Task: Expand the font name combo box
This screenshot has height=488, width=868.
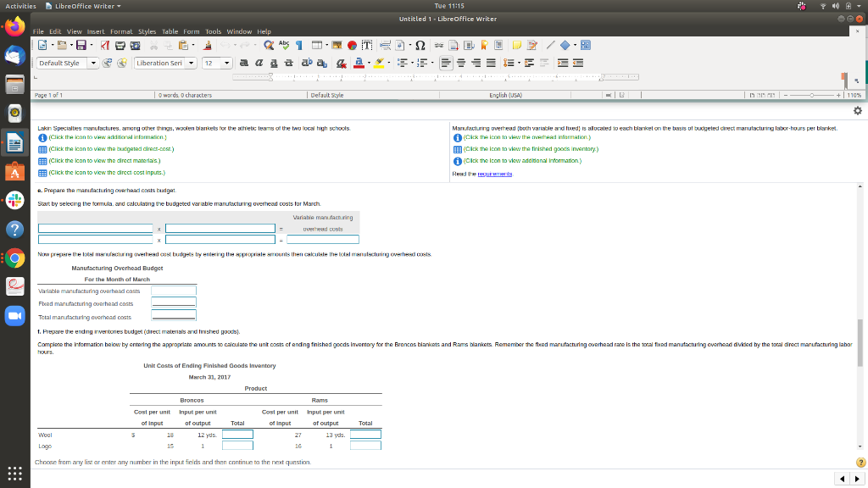Action: (x=192, y=62)
